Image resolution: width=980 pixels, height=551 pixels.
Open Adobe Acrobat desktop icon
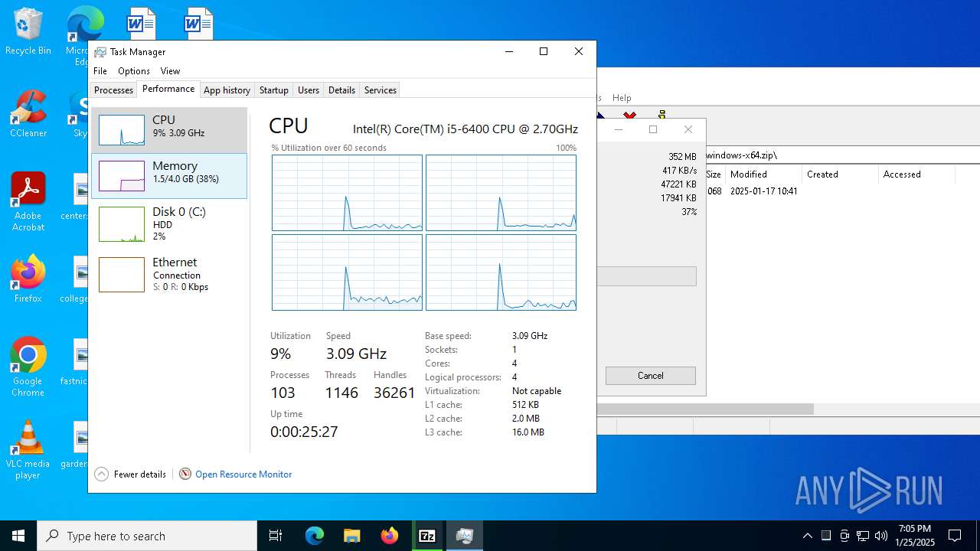[28, 202]
